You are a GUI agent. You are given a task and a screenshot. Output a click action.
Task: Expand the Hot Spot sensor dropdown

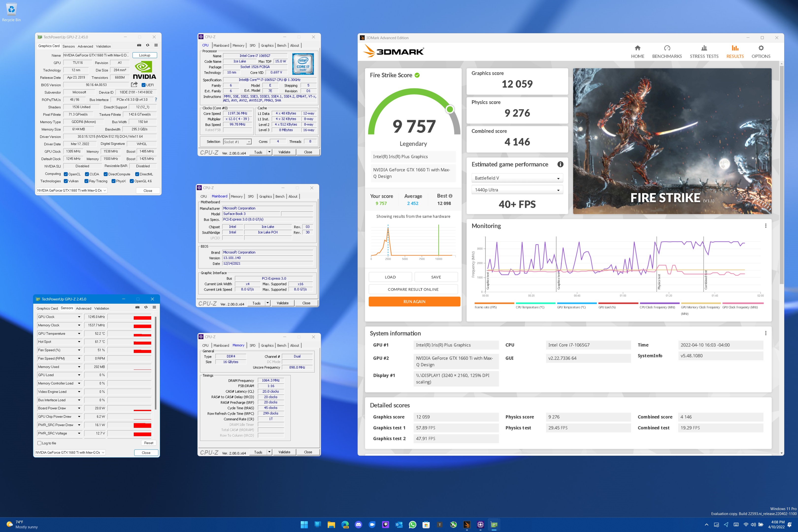coord(79,342)
